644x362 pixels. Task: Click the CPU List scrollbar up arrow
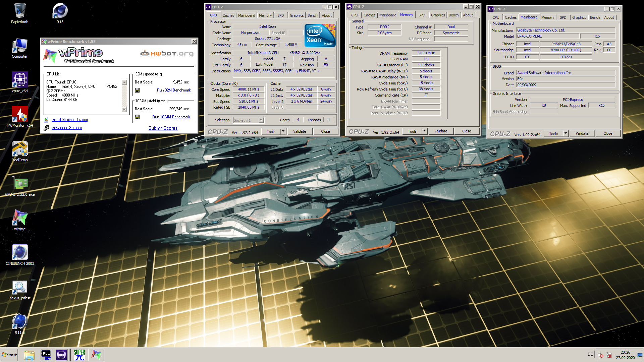124,82
